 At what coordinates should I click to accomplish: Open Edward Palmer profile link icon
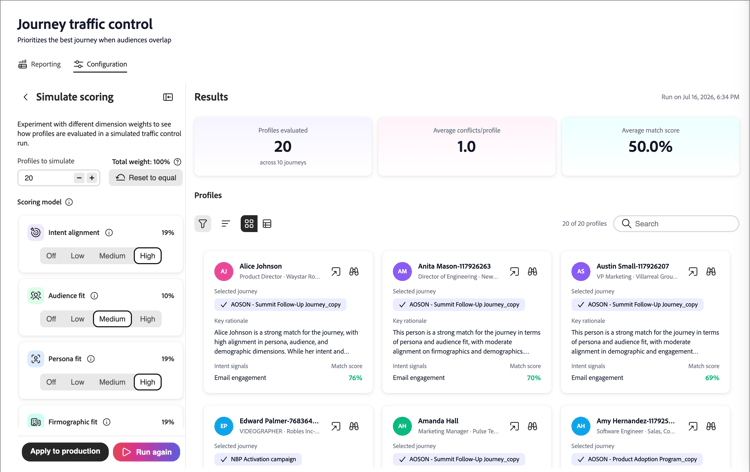pyautogui.click(x=336, y=426)
